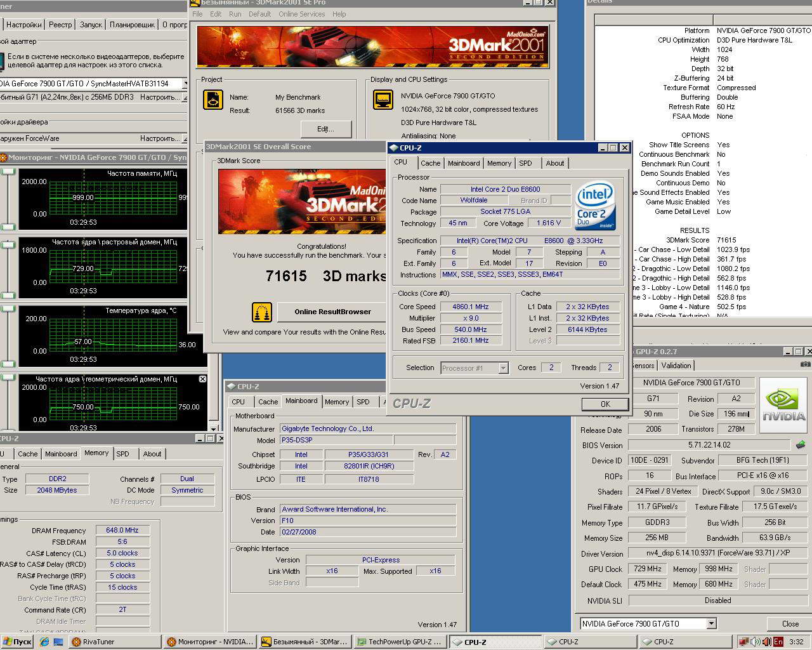Open the Запуск tab in RivaTuner

coord(91,25)
